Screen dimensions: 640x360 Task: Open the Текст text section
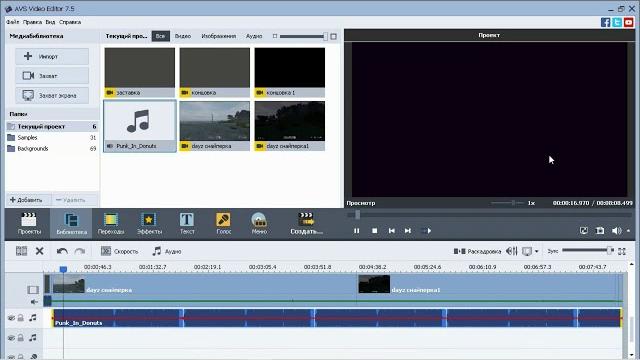click(187, 224)
